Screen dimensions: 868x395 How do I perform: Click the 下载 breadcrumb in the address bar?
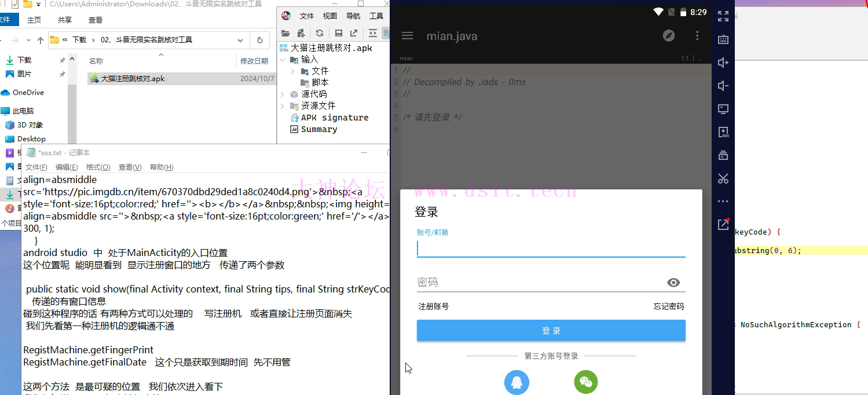[x=79, y=40]
